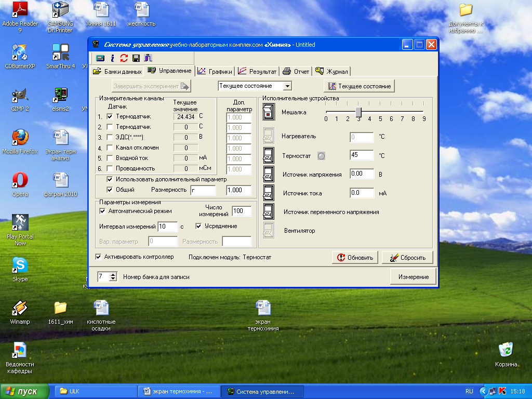
Task: Open the Графики tab
Action: [215, 71]
